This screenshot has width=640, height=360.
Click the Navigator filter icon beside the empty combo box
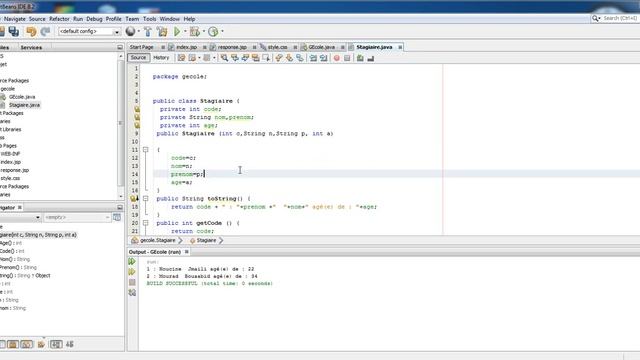pyautogui.click(x=117, y=217)
